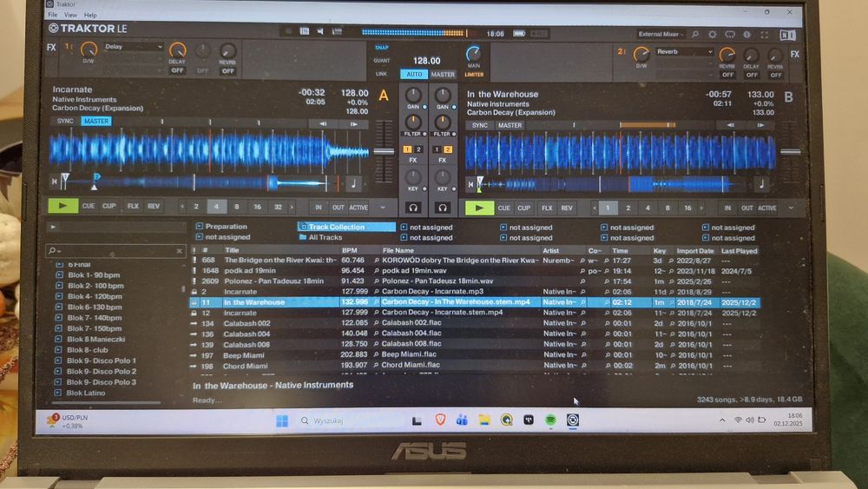Click the audio speaker indicator in header
This screenshot has width=868, height=489.
tap(320, 31)
